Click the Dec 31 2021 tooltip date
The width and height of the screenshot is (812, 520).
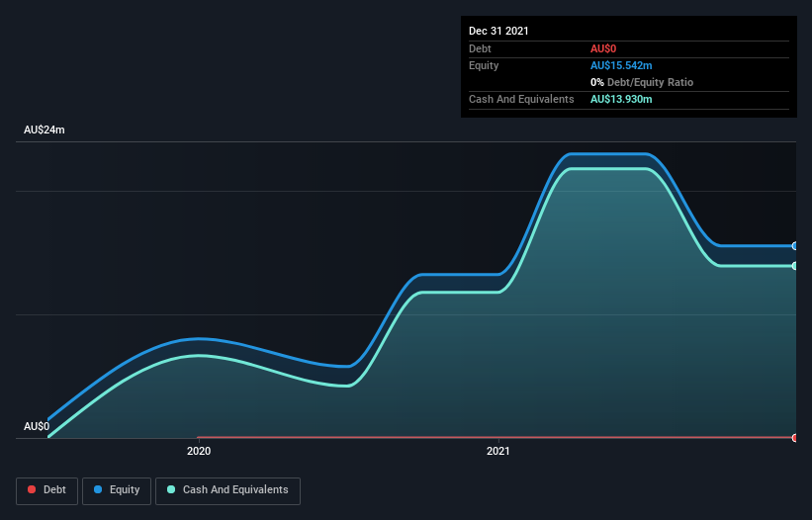pyautogui.click(x=498, y=31)
